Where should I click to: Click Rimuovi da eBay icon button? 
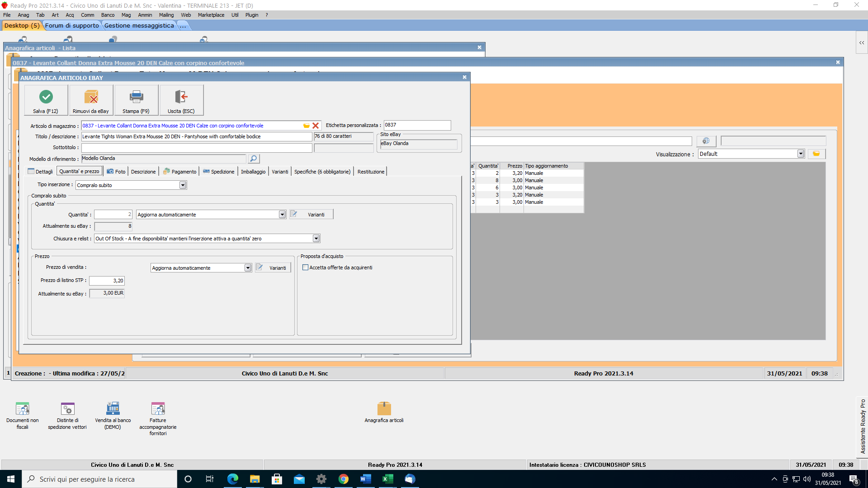pyautogui.click(x=91, y=100)
